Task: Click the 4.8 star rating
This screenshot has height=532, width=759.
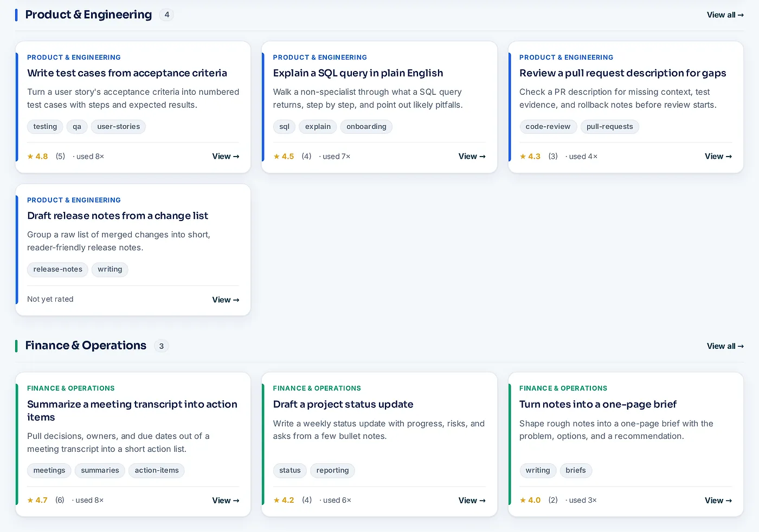Action: point(37,157)
